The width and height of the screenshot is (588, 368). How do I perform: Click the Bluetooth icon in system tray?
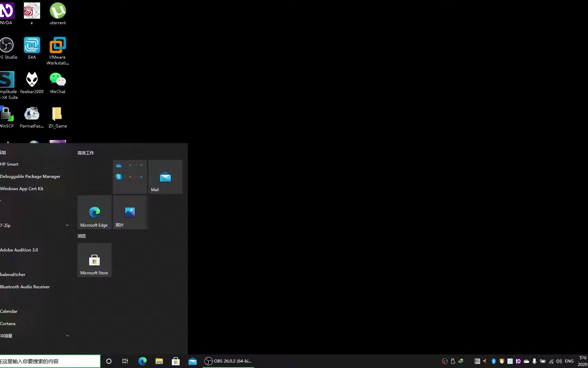493,361
